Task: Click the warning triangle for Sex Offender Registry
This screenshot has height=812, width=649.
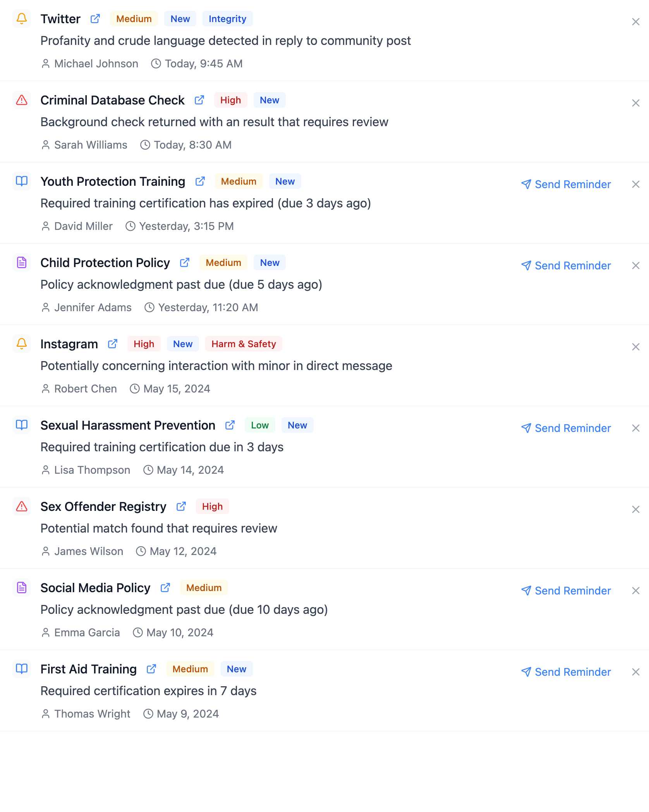Action: point(21,506)
